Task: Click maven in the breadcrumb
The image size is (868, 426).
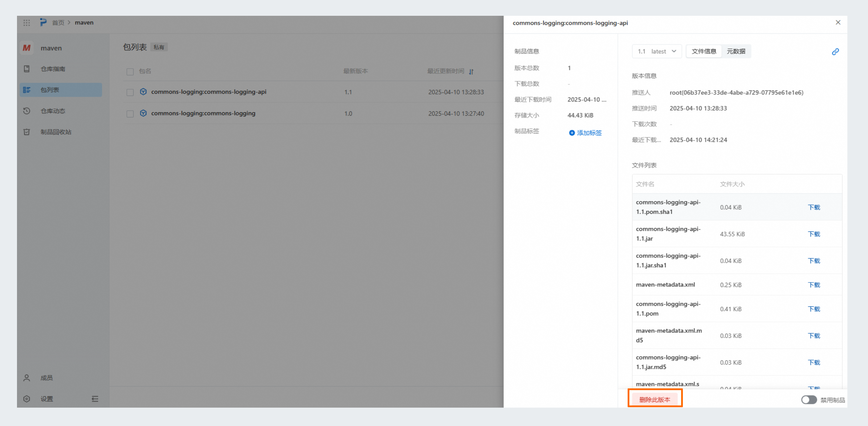Action: (x=84, y=22)
